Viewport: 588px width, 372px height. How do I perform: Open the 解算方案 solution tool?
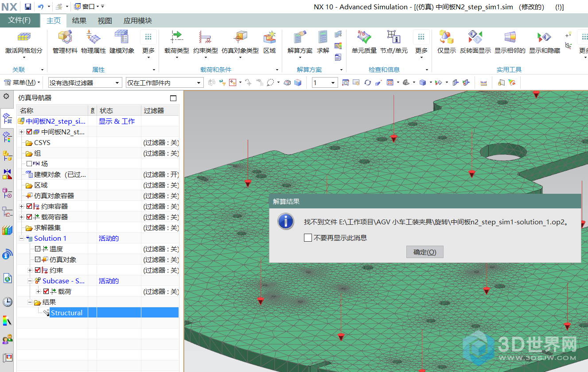pyautogui.click(x=300, y=38)
